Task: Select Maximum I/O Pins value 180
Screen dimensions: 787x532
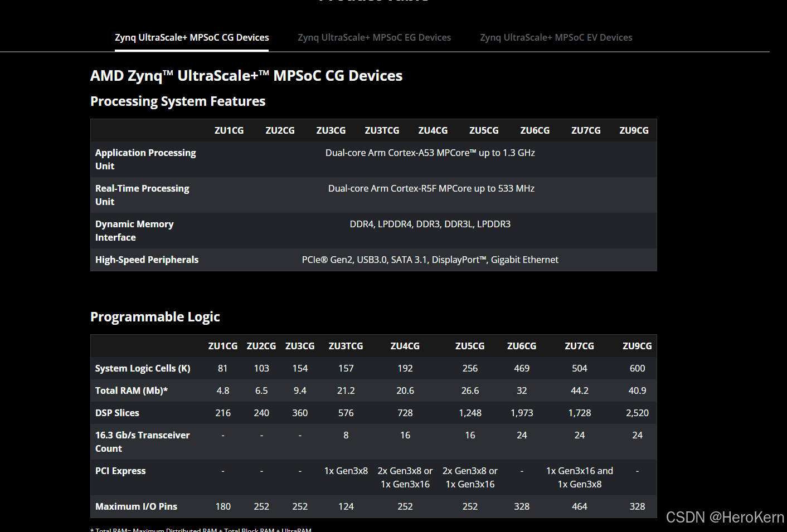Action: tap(223, 506)
